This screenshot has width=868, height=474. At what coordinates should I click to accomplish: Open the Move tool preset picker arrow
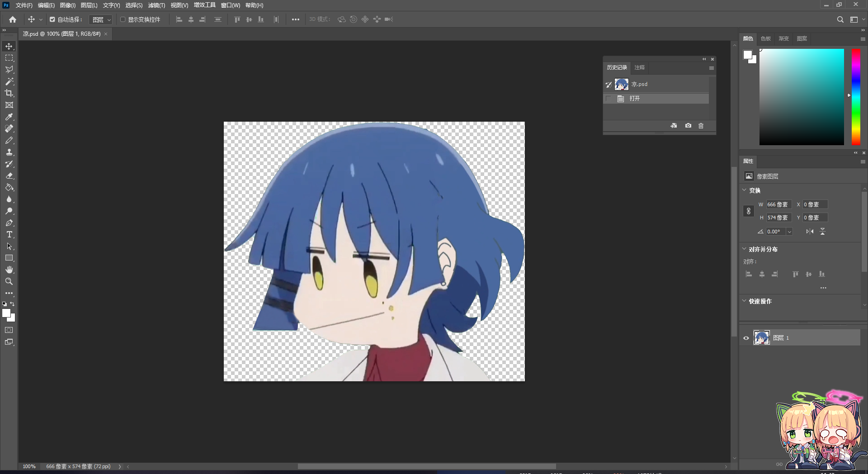pos(41,19)
